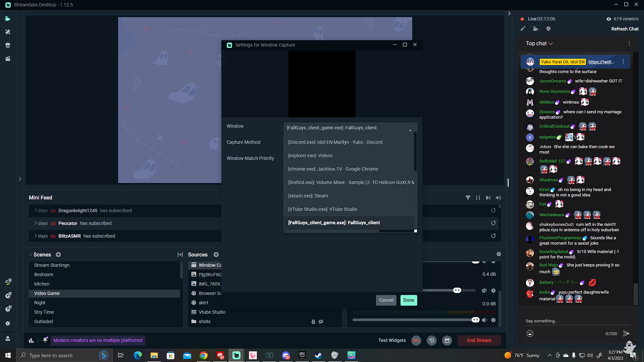This screenshot has height=362, width=644.
Task: Open the replay buffer icon
Action: [x=432, y=341]
